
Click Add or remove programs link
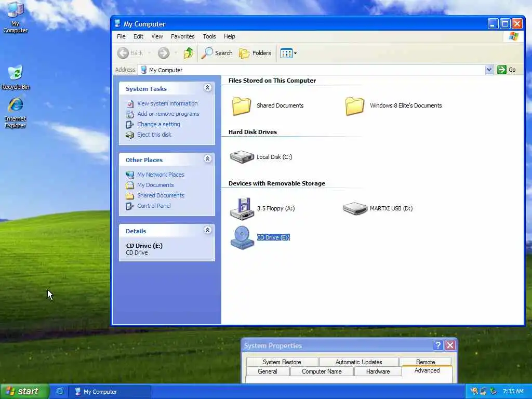point(168,114)
